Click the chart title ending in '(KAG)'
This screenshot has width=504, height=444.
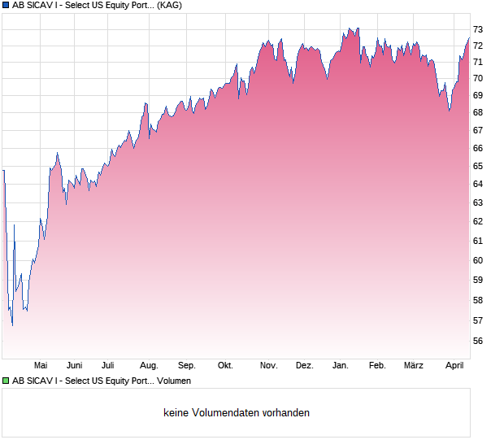pos(97,6)
